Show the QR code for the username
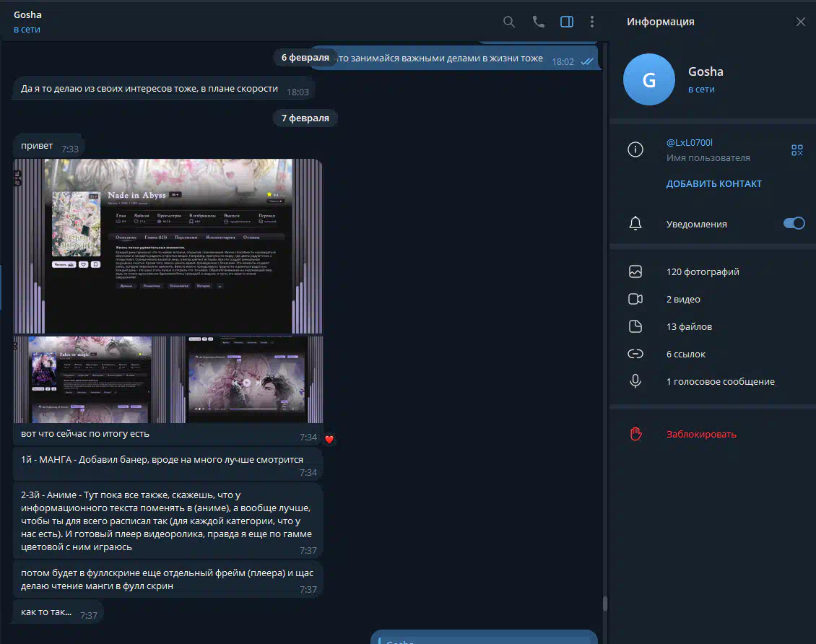Image resolution: width=816 pixels, height=644 pixels. 797,150
